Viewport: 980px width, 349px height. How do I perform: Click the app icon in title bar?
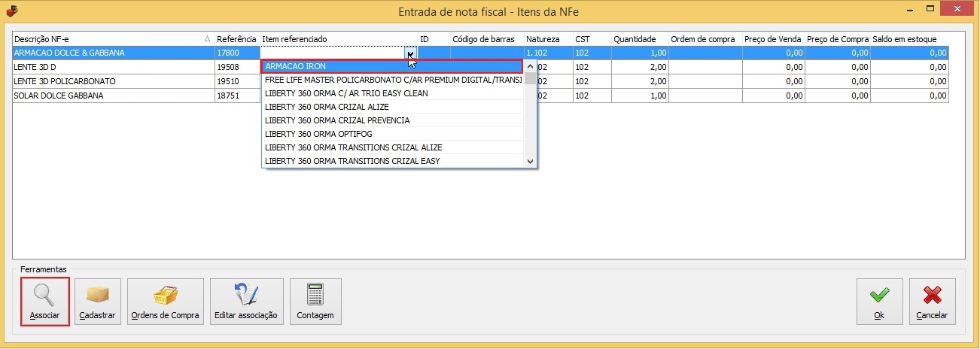coord(11,11)
